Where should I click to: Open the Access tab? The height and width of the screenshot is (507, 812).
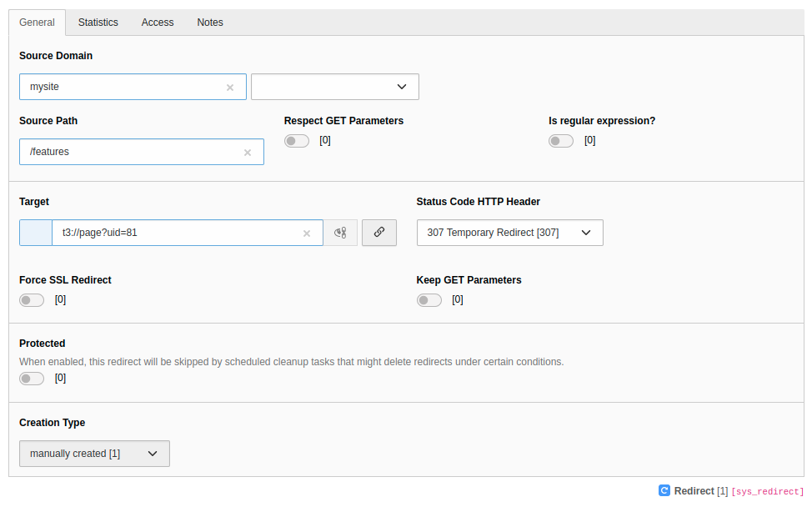(x=158, y=23)
